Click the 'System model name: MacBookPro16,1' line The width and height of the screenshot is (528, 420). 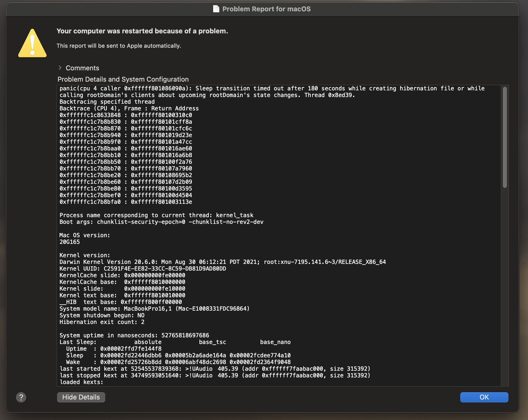coord(155,309)
